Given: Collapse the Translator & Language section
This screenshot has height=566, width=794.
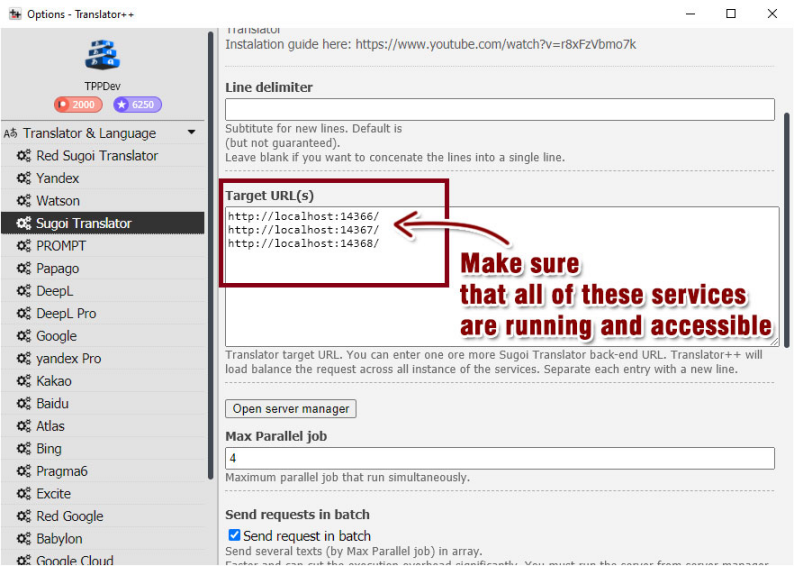Looking at the screenshot, I should 191,133.
